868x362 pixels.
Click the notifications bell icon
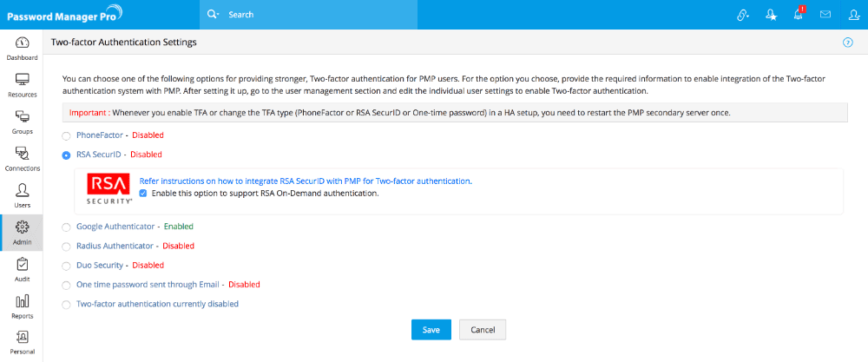pos(798,15)
